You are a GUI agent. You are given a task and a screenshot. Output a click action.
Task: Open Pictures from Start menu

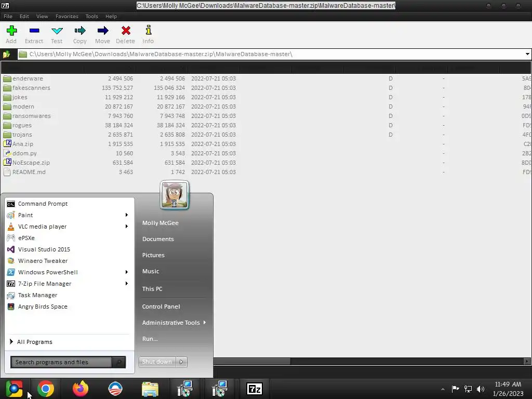(153, 255)
